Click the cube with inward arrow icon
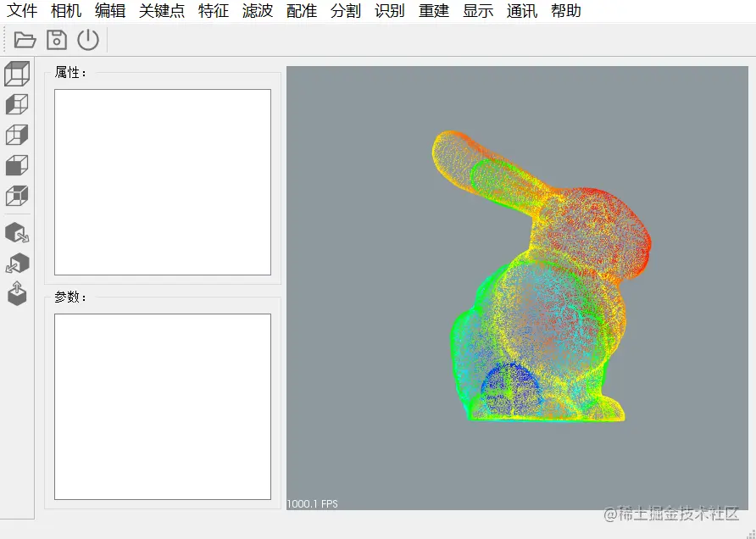The height and width of the screenshot is (539, 756). (17, 264)
